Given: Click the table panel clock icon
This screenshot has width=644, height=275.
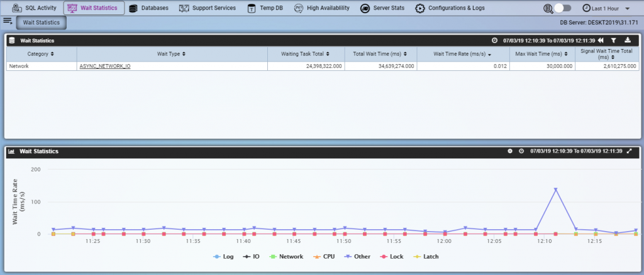Looking at the screenshot, I should click(494, 41).
